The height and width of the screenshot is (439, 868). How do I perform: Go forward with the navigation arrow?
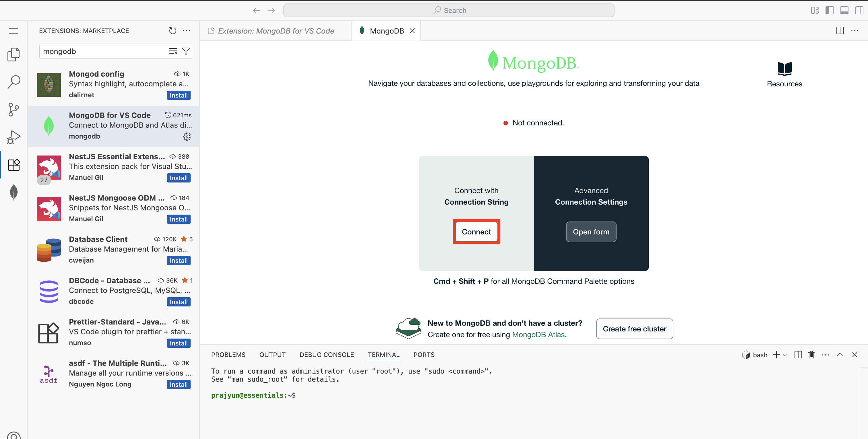pos(271,10)
